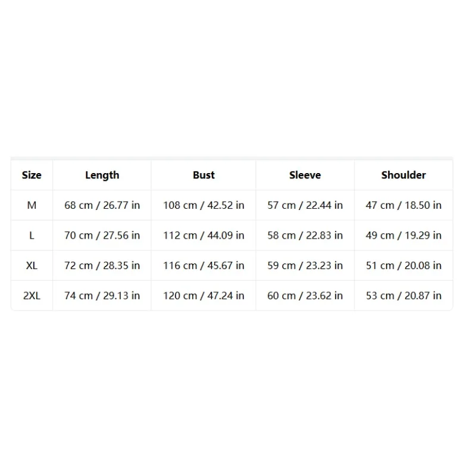Click the Bust column header
The height and width of the screenshot is (476, 476).
pyautogui.click(x=203, y=175)
